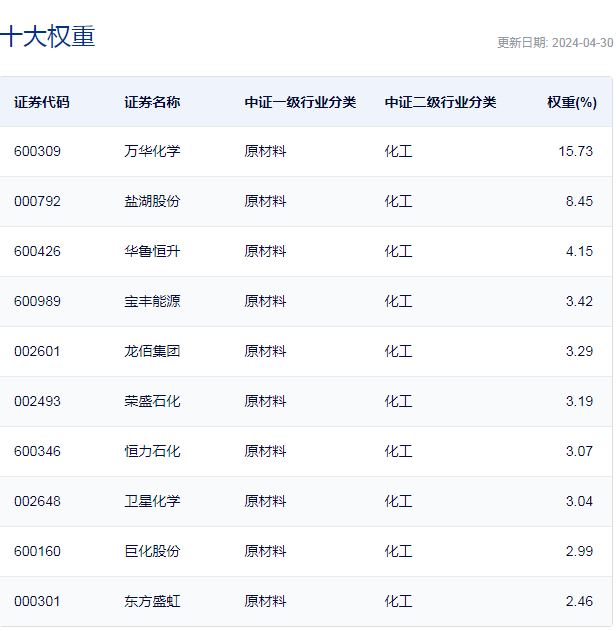Select the 东方盛虹 row
The width and height of the screenshot is (616, 631).
pyautogui.click(x=306, y=602)
